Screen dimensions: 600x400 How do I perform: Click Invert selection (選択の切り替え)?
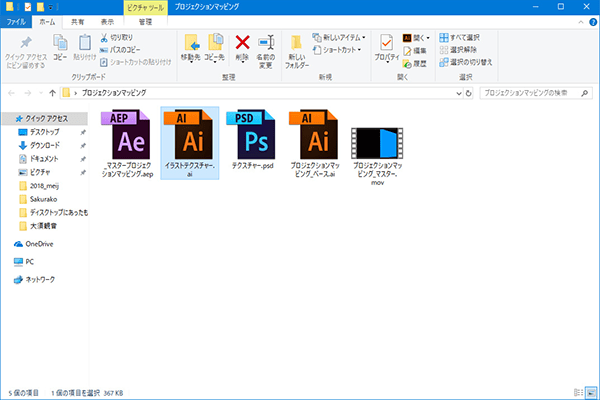click(x=466, y=62)
